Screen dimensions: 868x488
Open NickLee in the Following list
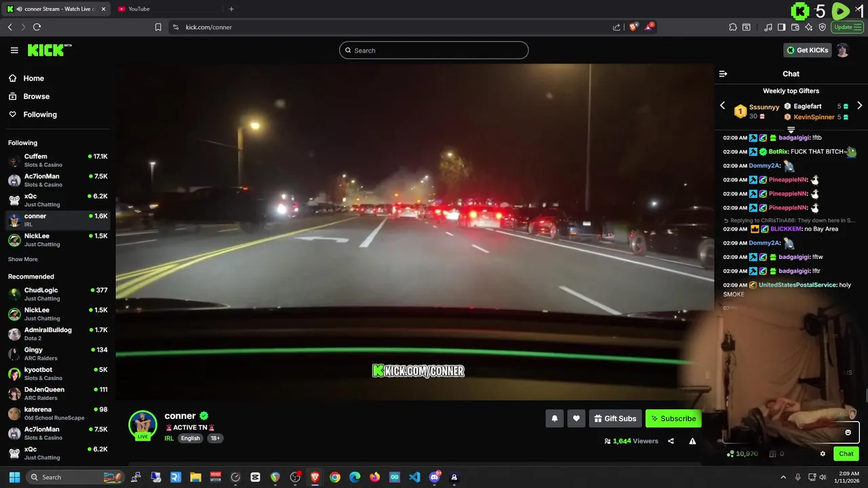click(58, 239)
